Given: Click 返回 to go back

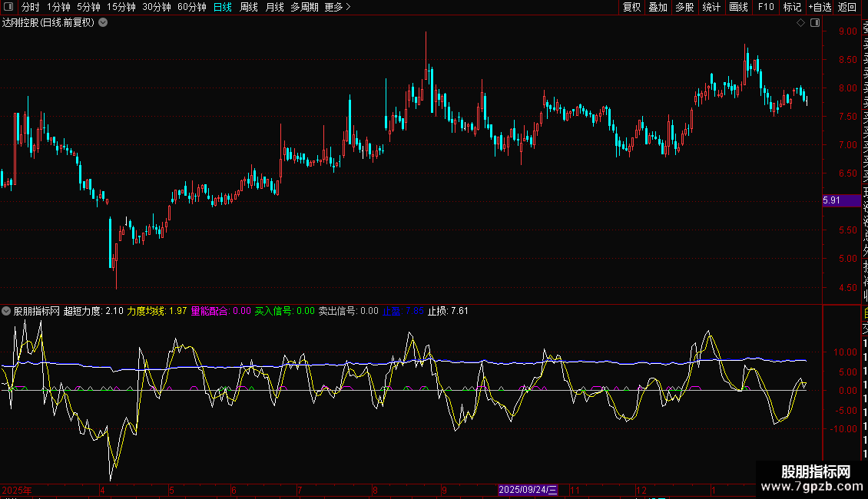Looking at the screenshot, I should 847,7.
